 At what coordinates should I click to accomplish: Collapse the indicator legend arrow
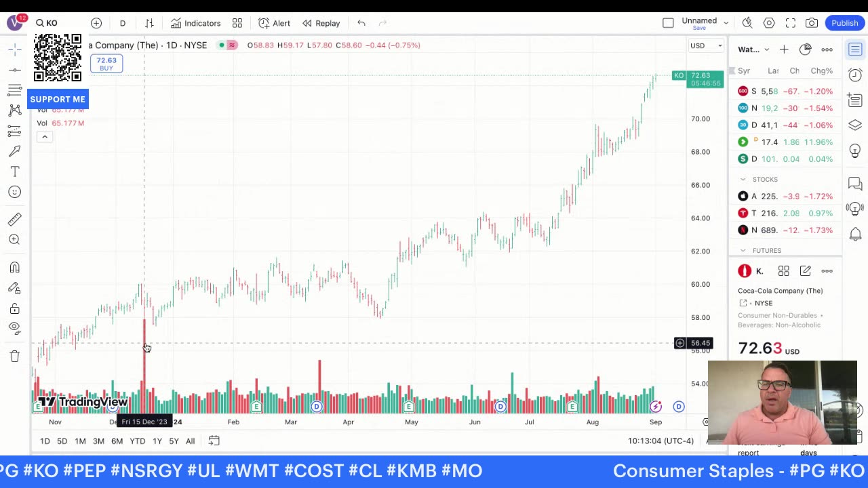[44, 137]
